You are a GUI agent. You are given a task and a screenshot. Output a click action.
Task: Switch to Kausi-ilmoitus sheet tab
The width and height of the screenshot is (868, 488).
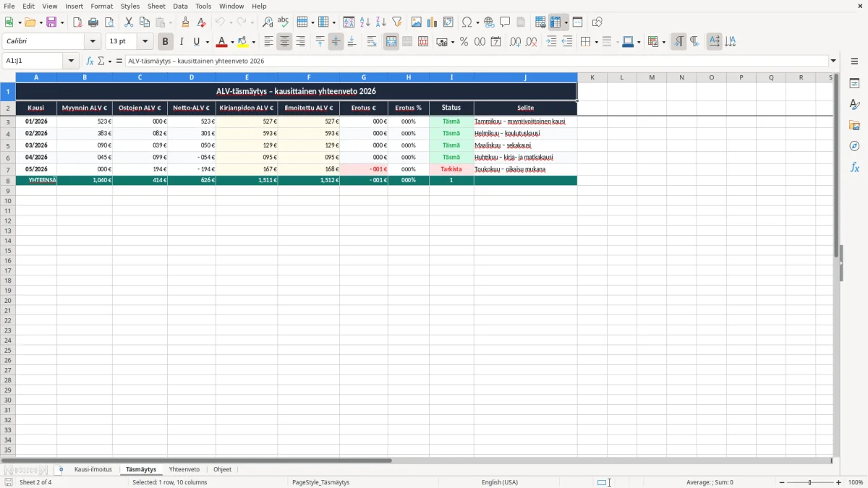(93, 470)
